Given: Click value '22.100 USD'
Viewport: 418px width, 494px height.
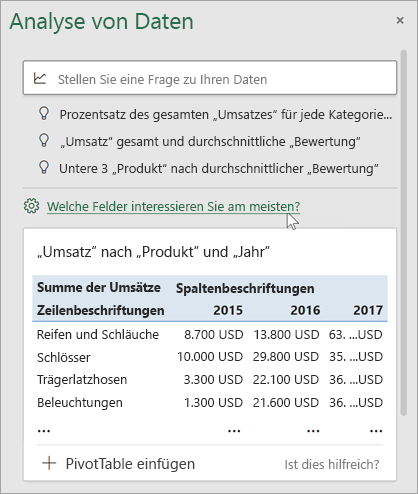Looking at the screenshot, I should (x=286, y=380).
